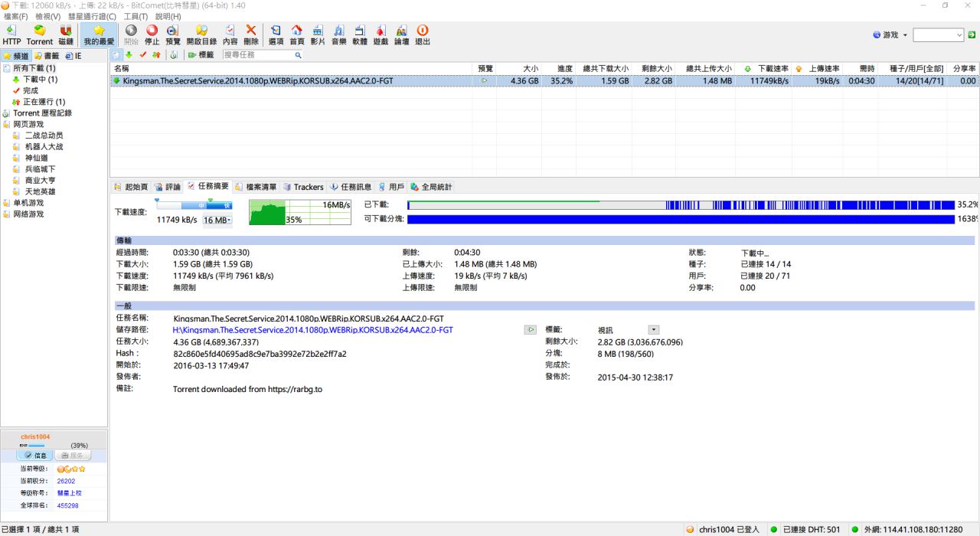Open the 檔案(F) menu
Image resolution: width=980 pixels, height=536 pixels.
[16, 16]
